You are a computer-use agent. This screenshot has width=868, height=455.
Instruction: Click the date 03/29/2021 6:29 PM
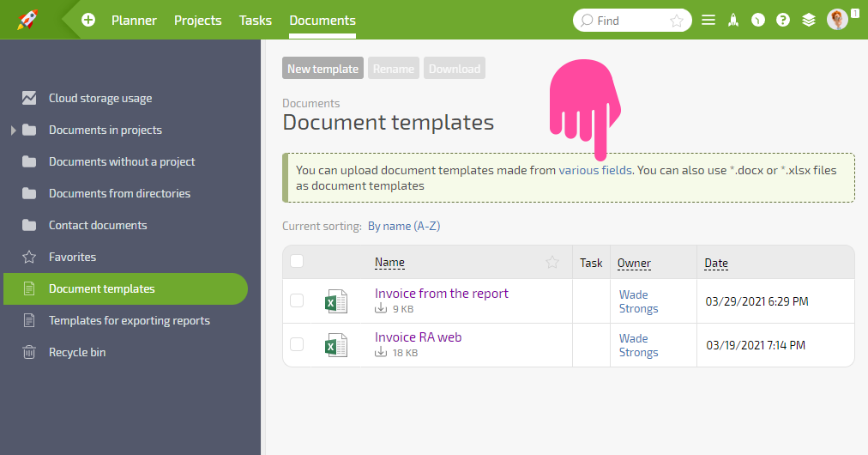(756, 301)
